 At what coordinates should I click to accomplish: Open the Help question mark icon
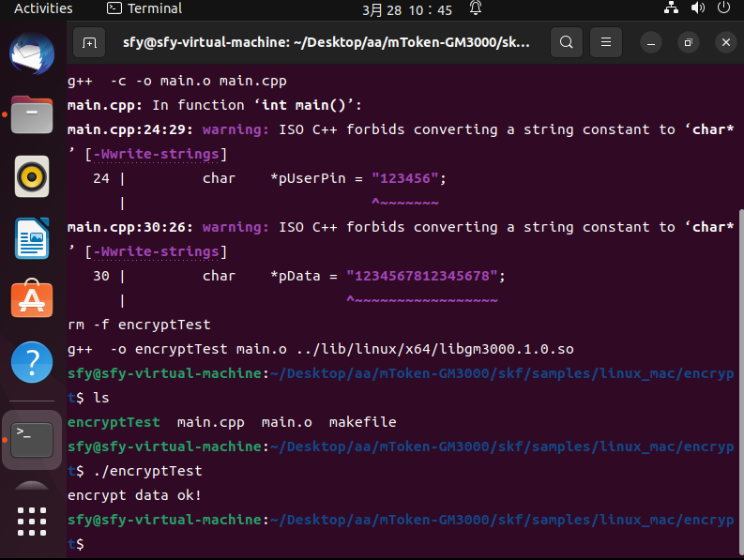pos(31,361)
